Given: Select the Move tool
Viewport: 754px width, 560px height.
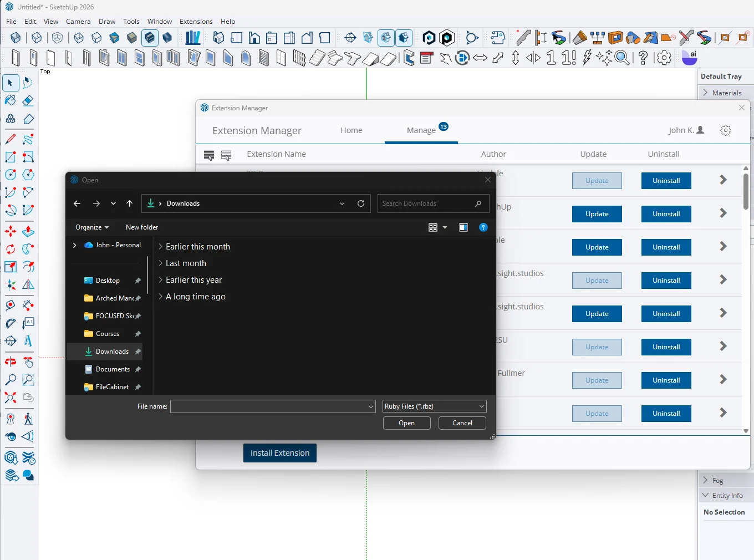Looking at the screenshot, I should tap(11, 231).
